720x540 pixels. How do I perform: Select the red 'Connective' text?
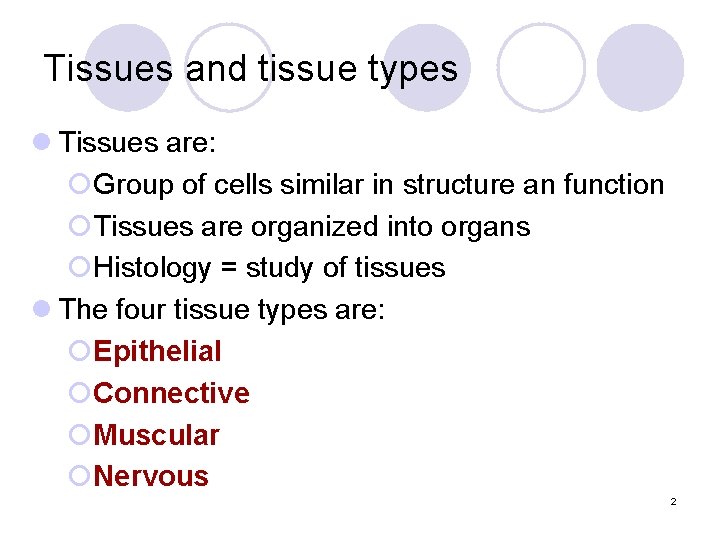tap(171, 393)
